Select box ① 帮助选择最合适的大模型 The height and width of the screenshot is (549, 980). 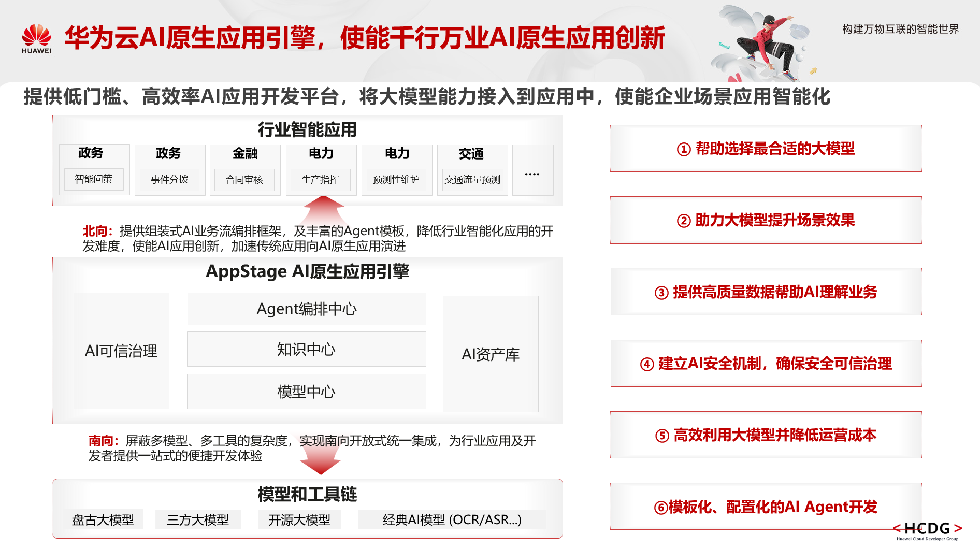point(766,149)
